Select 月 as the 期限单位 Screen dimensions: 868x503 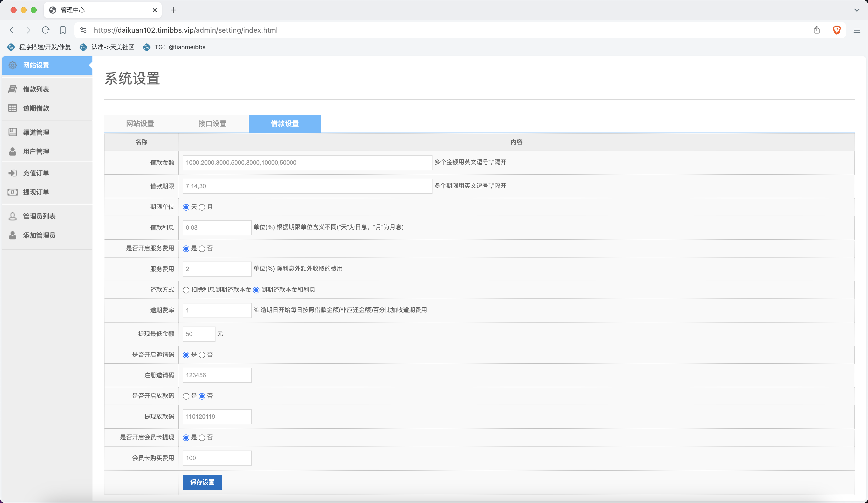click(x=202, y=207)
